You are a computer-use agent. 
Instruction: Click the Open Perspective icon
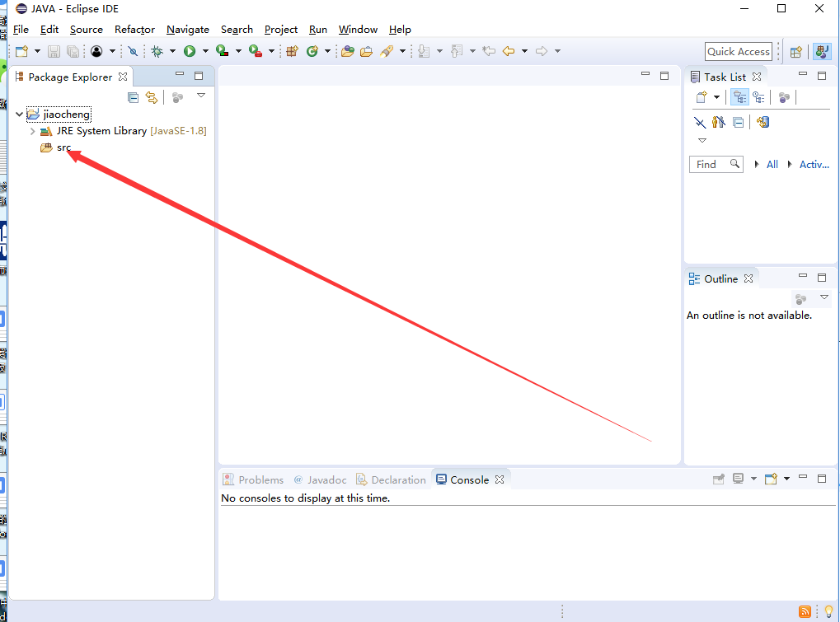pyautogui.click(x=796, y=52)
